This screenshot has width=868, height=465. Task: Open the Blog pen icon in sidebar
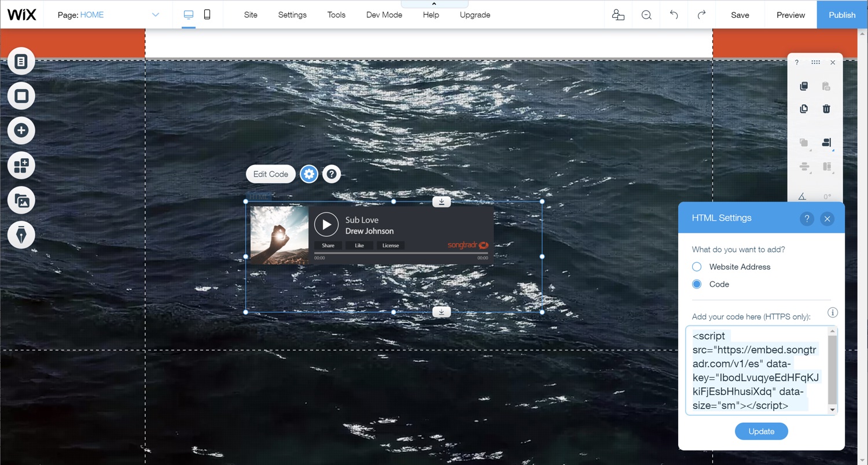[x=21, y=235]
